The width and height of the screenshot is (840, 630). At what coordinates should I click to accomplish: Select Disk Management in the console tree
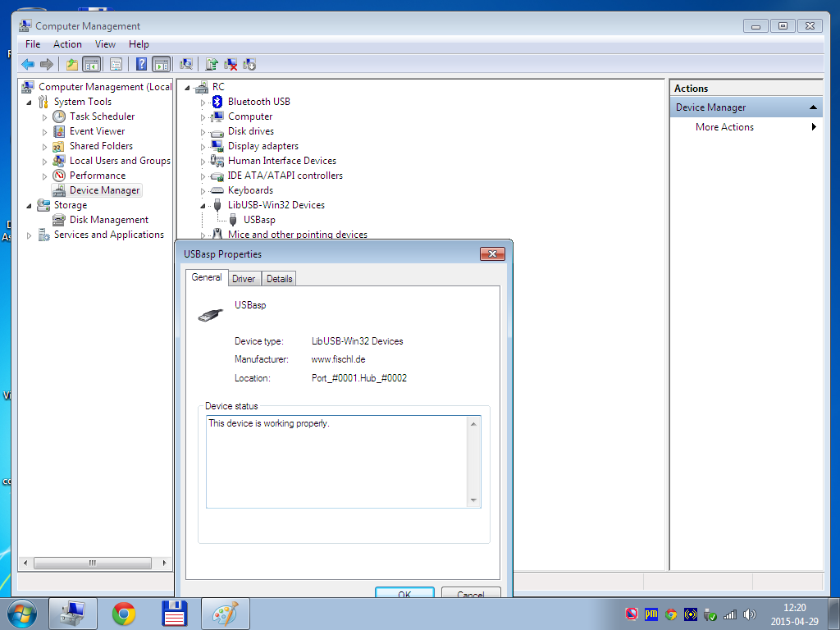click(x=108, y=220)
